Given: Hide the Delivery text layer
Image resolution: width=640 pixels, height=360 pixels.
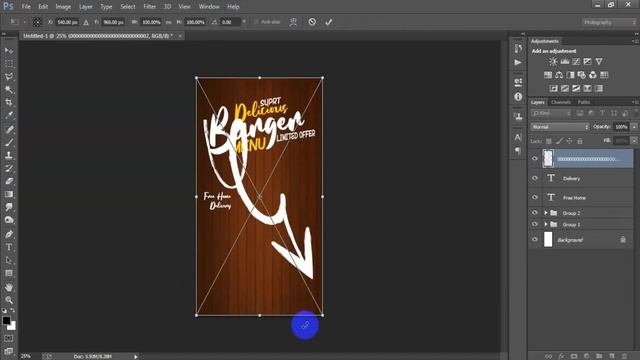Looking at the screenshot, I should [x=535, y=178].
